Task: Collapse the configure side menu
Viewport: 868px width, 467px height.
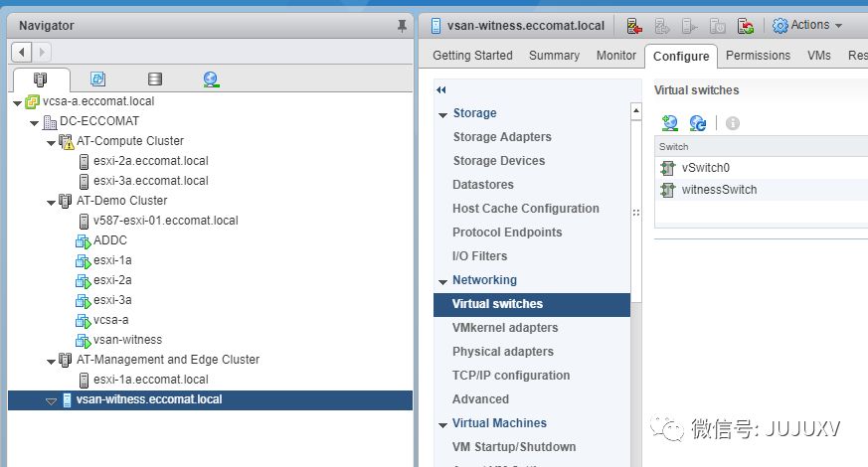Action: 441,89
